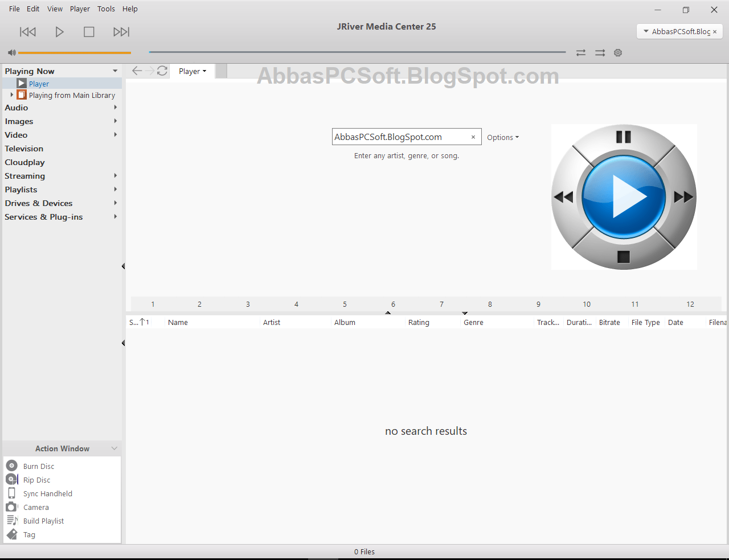This screenshot has width=729, height=560.
Task: Select Player in the tree
Action: tap(39, 84)
